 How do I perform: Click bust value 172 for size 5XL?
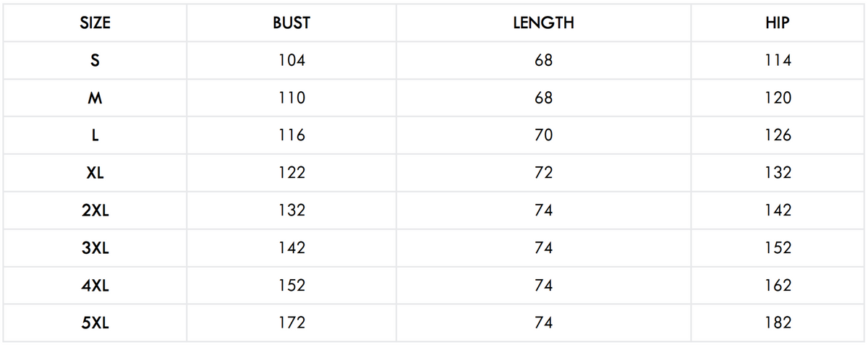pyautogui.click(x=292, y=323)
